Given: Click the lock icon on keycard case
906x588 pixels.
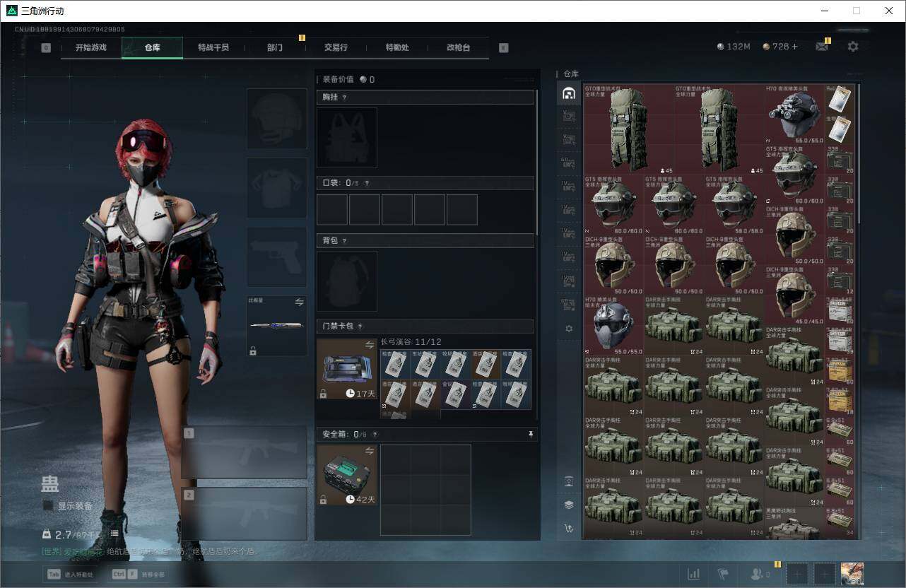Looking at the screenshot, I should point(324,394).
